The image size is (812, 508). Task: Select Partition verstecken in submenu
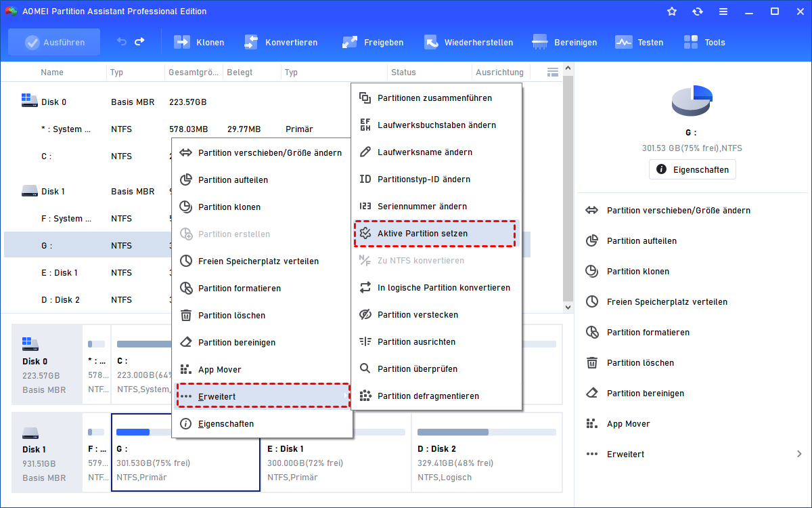click(x=436, y=315)
